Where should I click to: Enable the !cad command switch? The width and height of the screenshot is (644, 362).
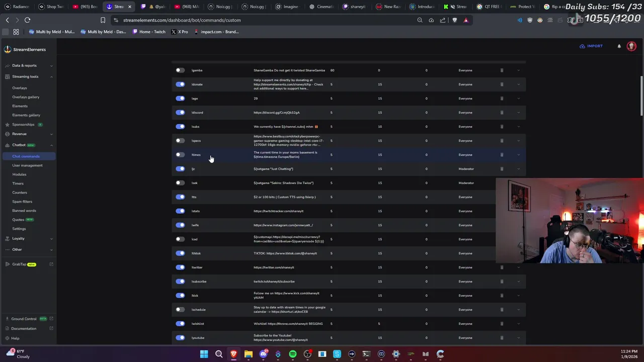(x=180, y=239)
